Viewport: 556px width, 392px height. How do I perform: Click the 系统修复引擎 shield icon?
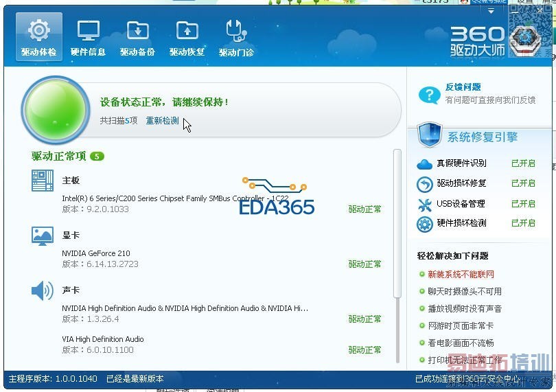[x=430, y=135]
